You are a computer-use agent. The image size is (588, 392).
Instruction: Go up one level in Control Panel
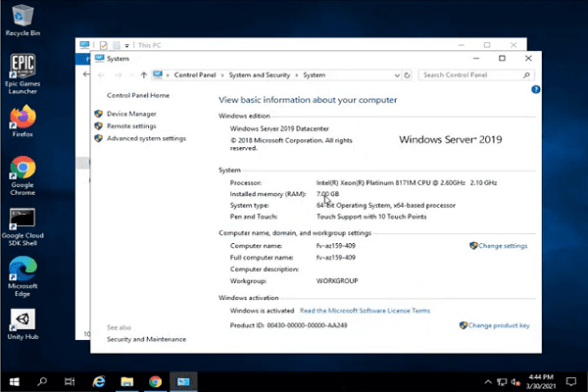click(x=144, y=75)
